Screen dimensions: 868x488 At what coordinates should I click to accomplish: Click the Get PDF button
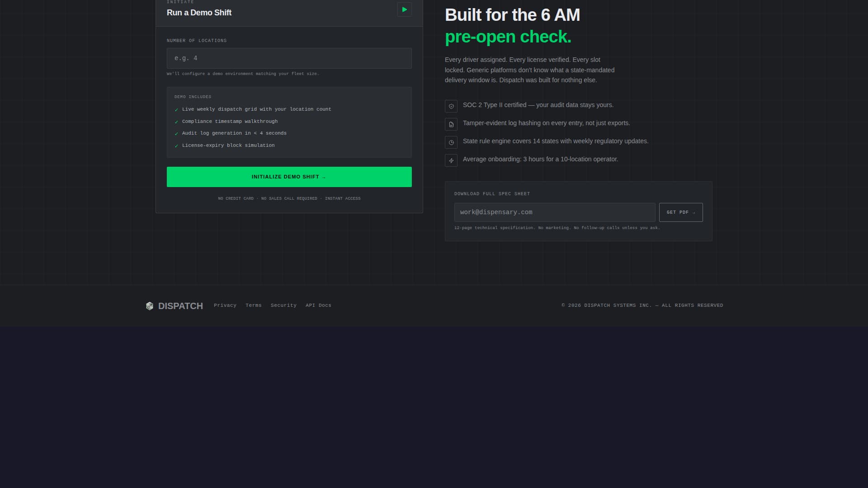pyautogui.click(x=681, y=212)
